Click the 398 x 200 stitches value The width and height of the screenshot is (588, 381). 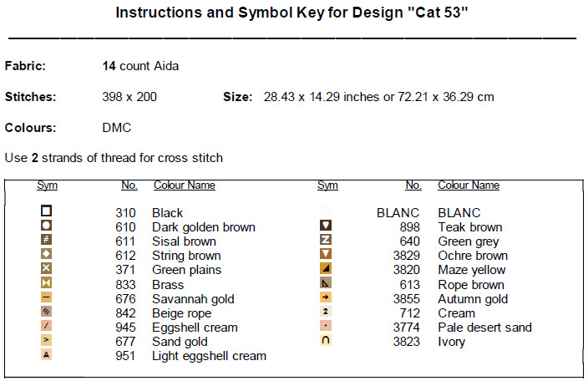(129, 97)
